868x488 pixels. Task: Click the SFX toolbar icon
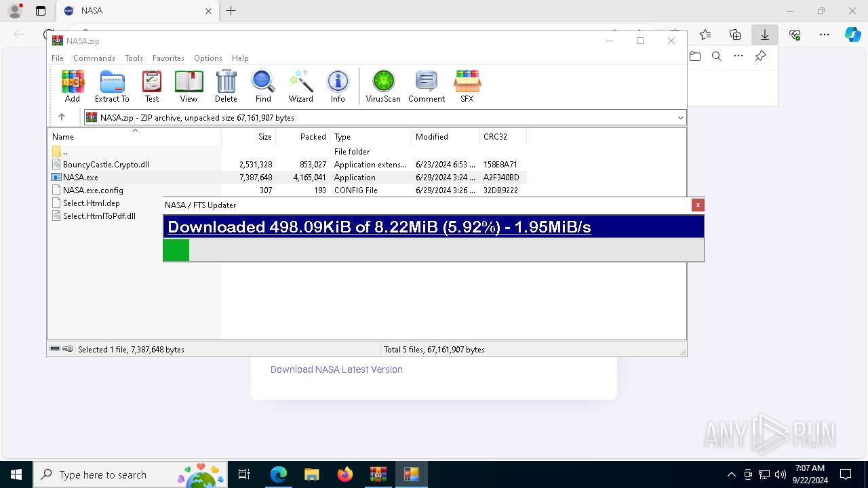467,86
